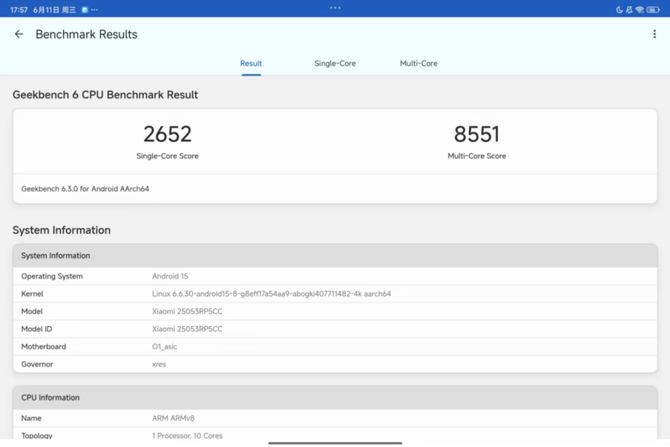Select the Governor value xres
670x447 pixels.
[x=159, y=364]
